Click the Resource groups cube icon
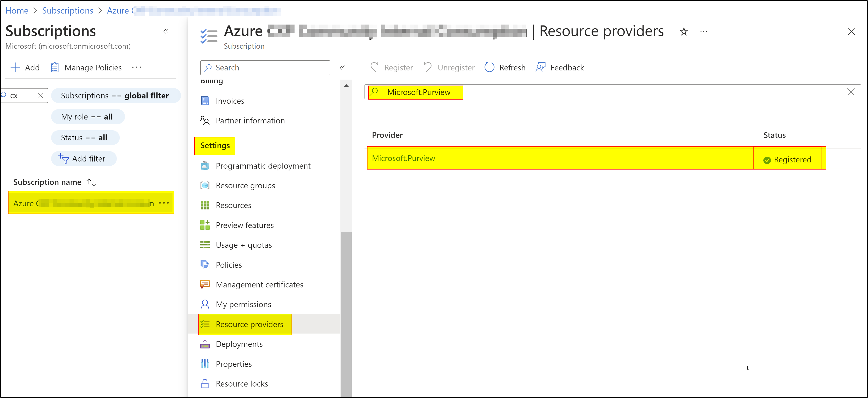The width and height of the screenshot is (868, 398). click(205, 185)
